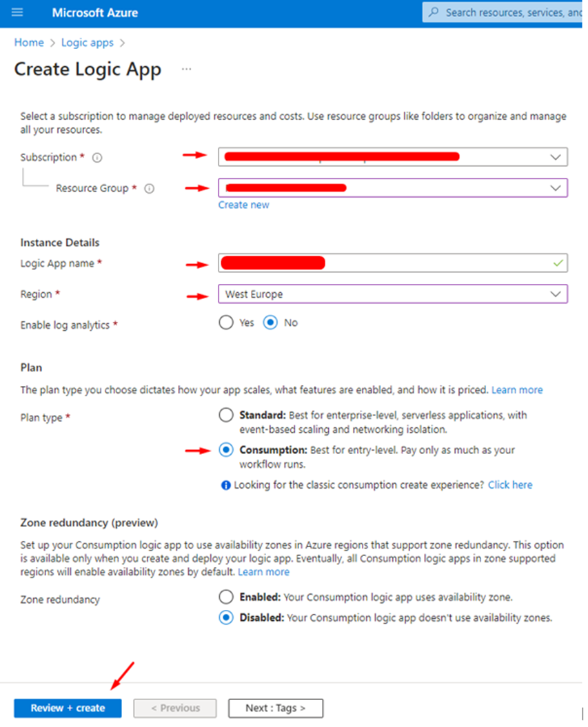Open the ellipsis menu beside Create Logic App
588x727 pixels.
[186, 70]
